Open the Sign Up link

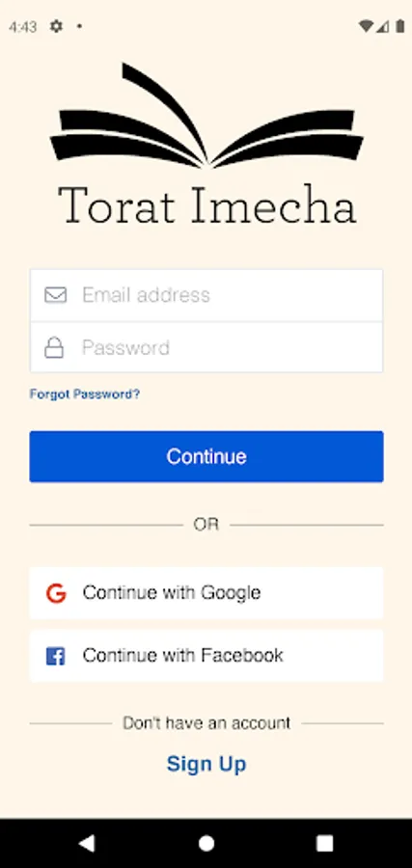[206, 764]
